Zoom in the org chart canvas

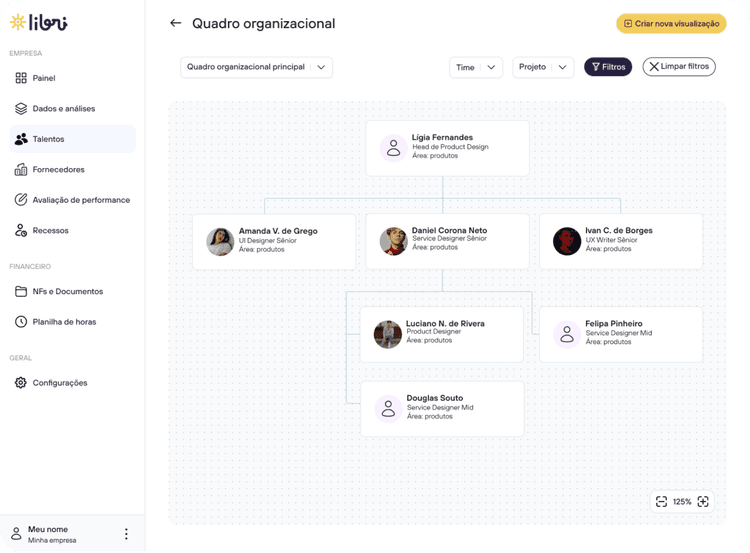(703, 501)
